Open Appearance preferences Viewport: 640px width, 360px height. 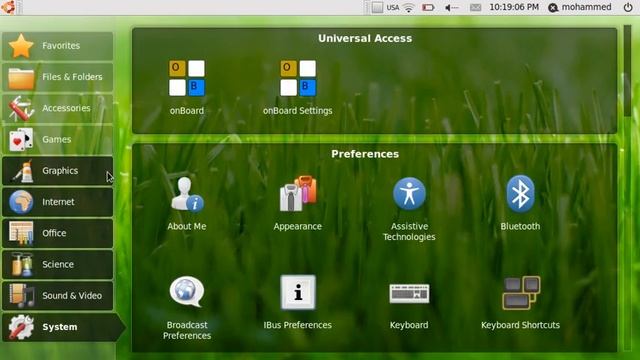(x=298, y=203)
